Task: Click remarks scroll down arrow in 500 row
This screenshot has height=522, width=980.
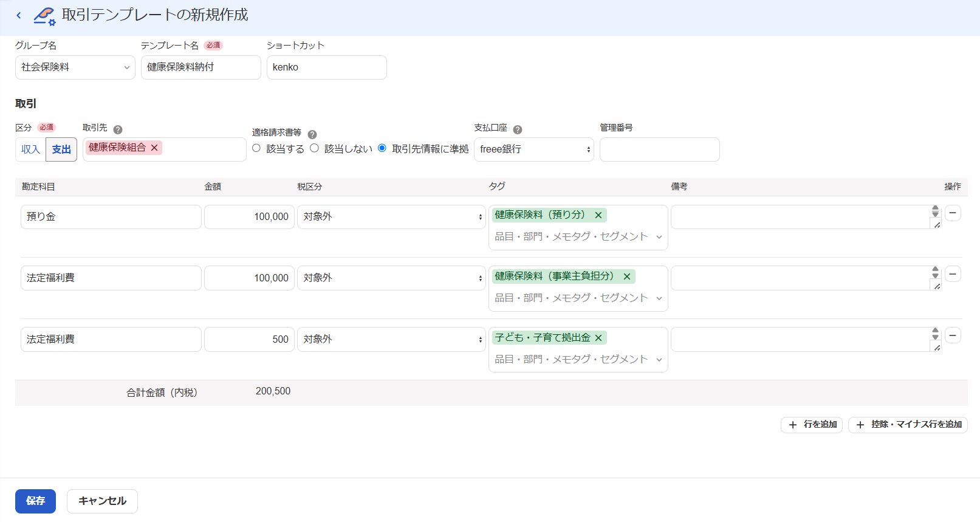Action: [x=935, y=337]
